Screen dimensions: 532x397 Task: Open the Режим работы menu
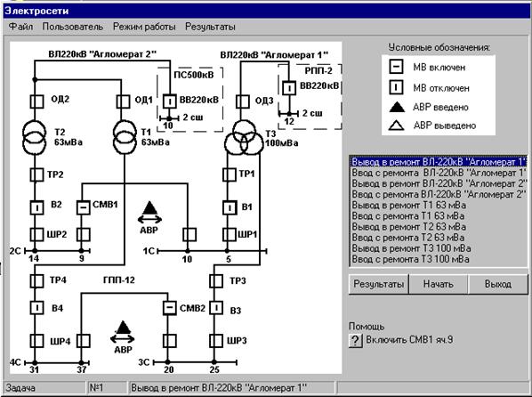[144, 27]
